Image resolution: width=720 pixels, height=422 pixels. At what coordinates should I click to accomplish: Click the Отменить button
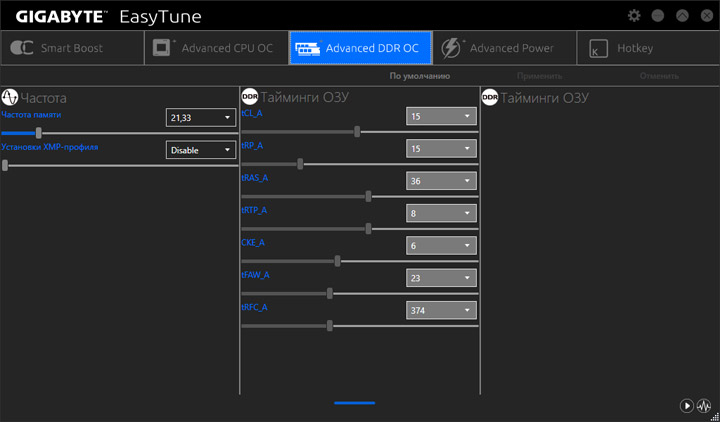click(659, 76)
